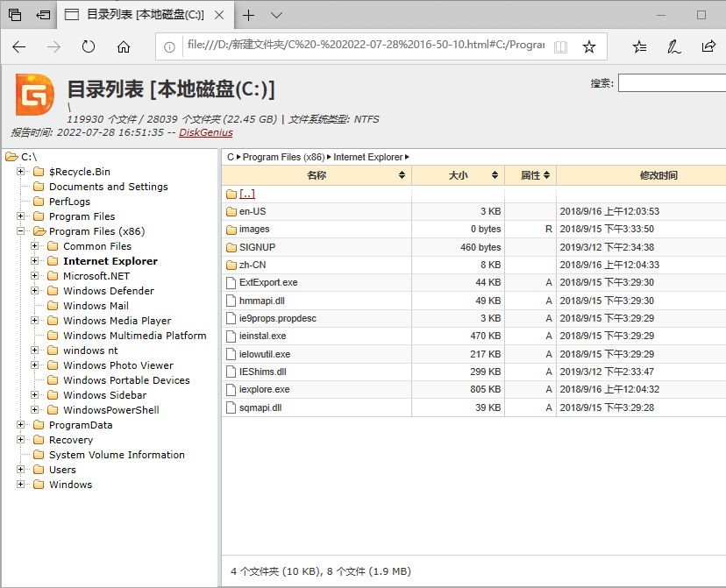Image resolution: width=726 pixels, height=588 pixels.
Task: Expand the WindowsPowerShell node
Action: [x=35, y=410]
